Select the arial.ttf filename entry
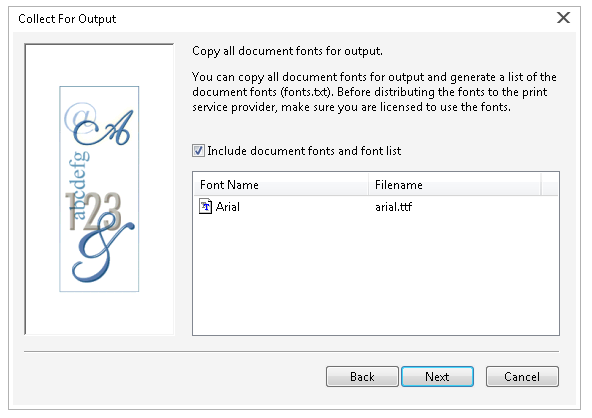This screenshot has height=418, width=592. pyautogui.click(x=393, y=207)
